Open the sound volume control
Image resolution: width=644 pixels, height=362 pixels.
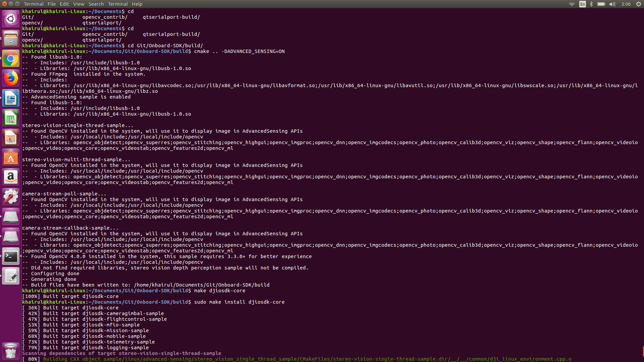(612, 4)
